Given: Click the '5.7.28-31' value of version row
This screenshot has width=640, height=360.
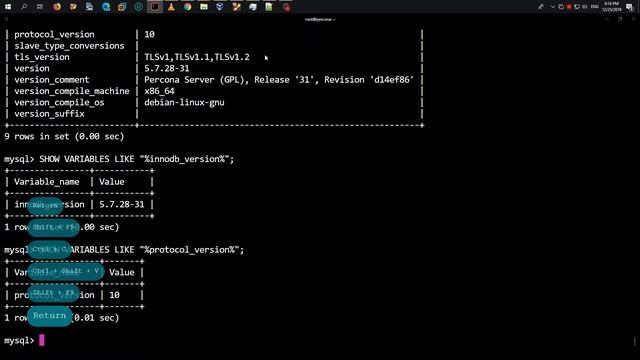Looking at the screenshot, I should [x=167, y=69].
